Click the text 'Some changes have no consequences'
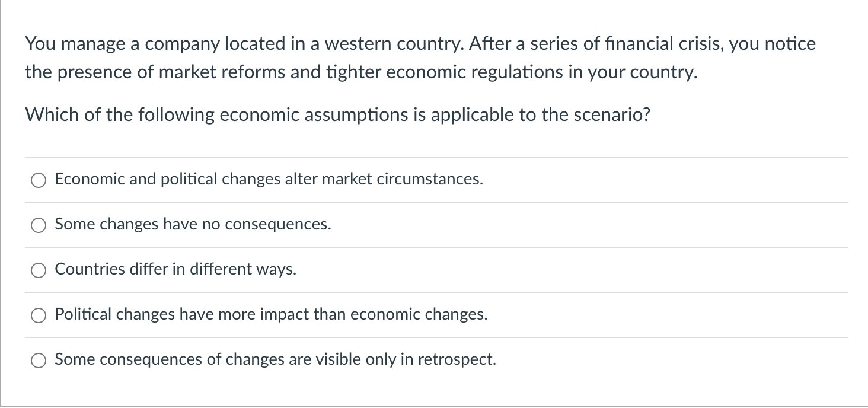868x408 pixels. tap(193, 225)
